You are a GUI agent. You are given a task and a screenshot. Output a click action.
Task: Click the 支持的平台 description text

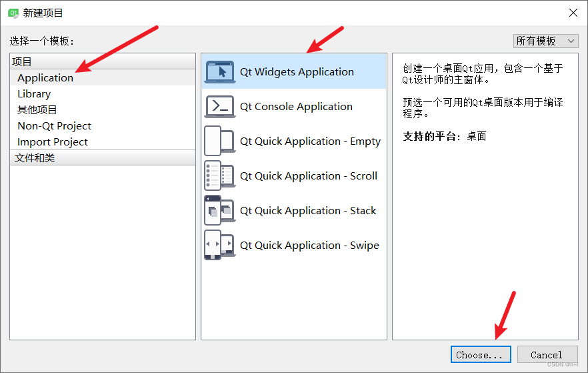(445, 136)
